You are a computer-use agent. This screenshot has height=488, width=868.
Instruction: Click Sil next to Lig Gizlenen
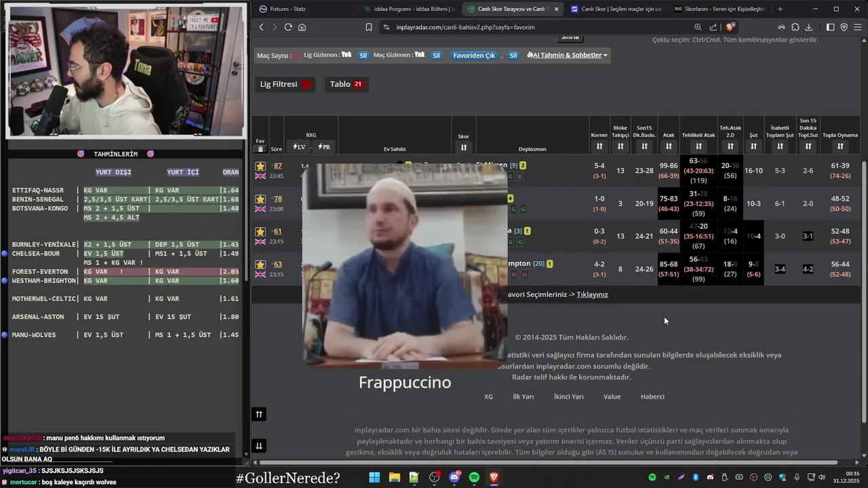point(363,56)
